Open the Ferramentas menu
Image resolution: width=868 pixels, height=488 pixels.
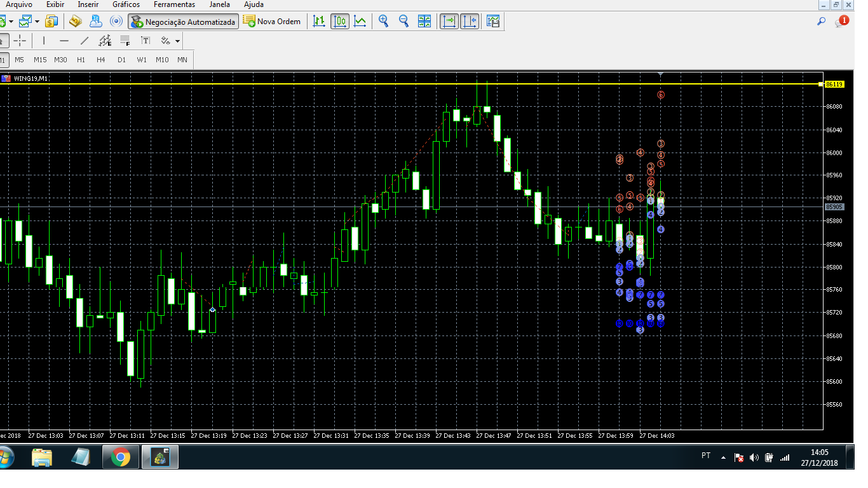[174, 4]
